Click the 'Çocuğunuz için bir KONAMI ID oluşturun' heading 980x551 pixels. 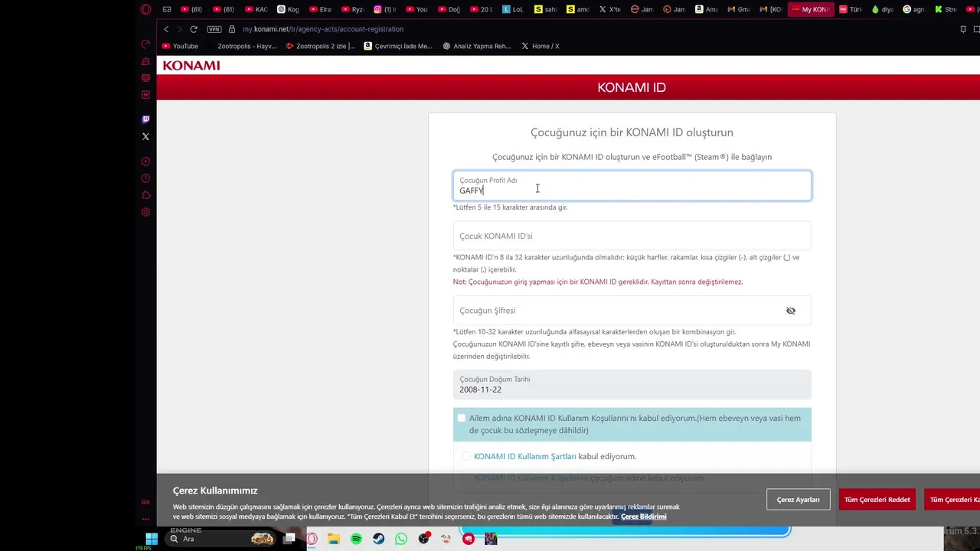pos(632,132)
